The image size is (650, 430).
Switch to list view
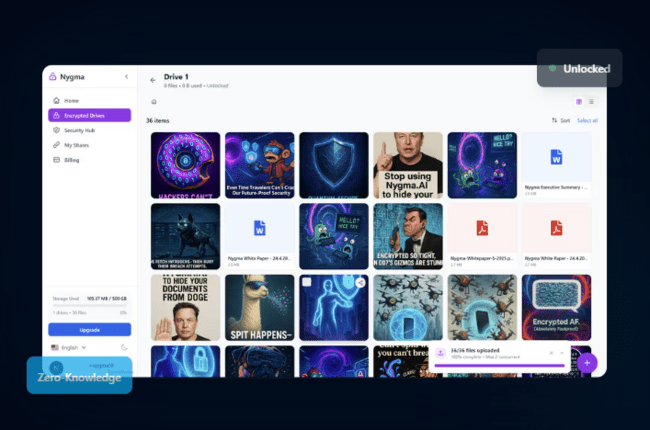point(591,102)
